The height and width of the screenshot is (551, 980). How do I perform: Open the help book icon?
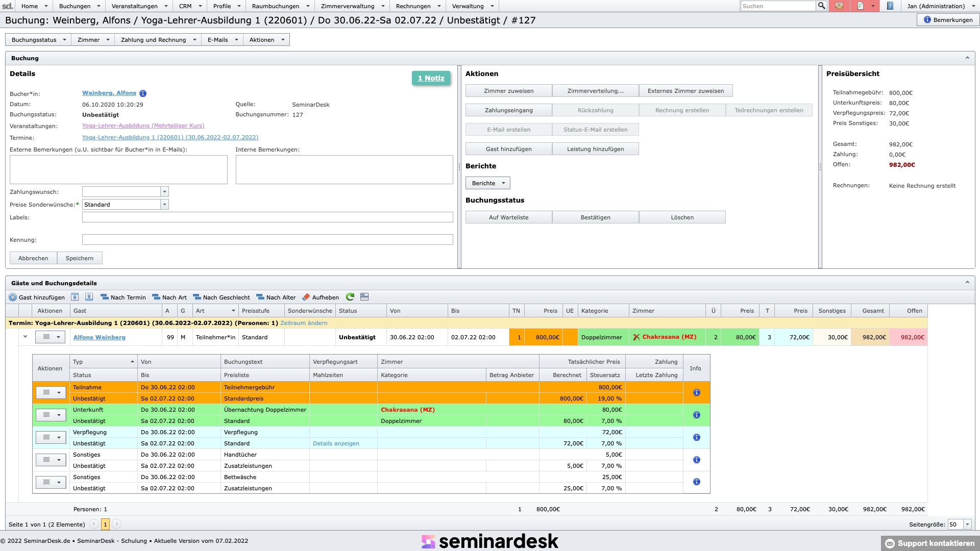(x=890, y=6)
